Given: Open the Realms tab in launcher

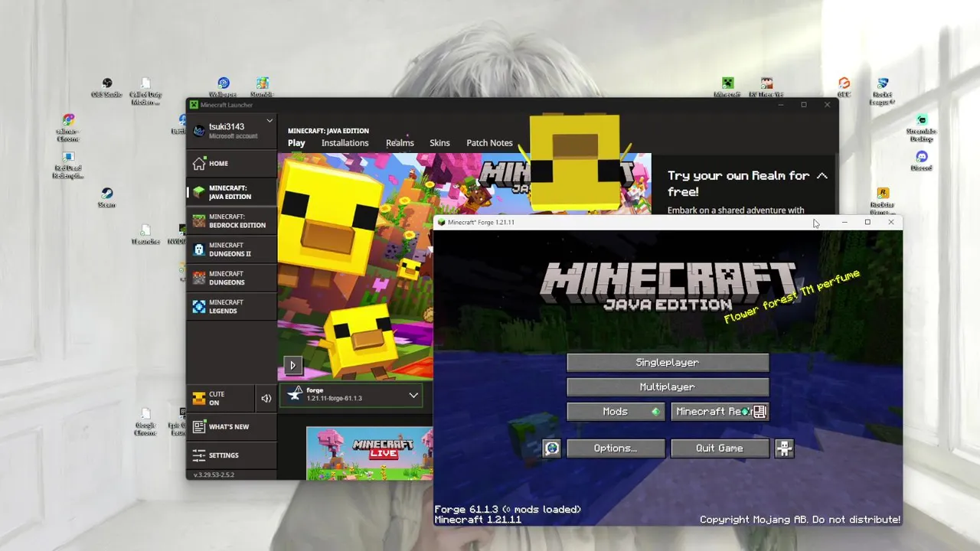Looking at the screenshot, I should tap(400, 143).
